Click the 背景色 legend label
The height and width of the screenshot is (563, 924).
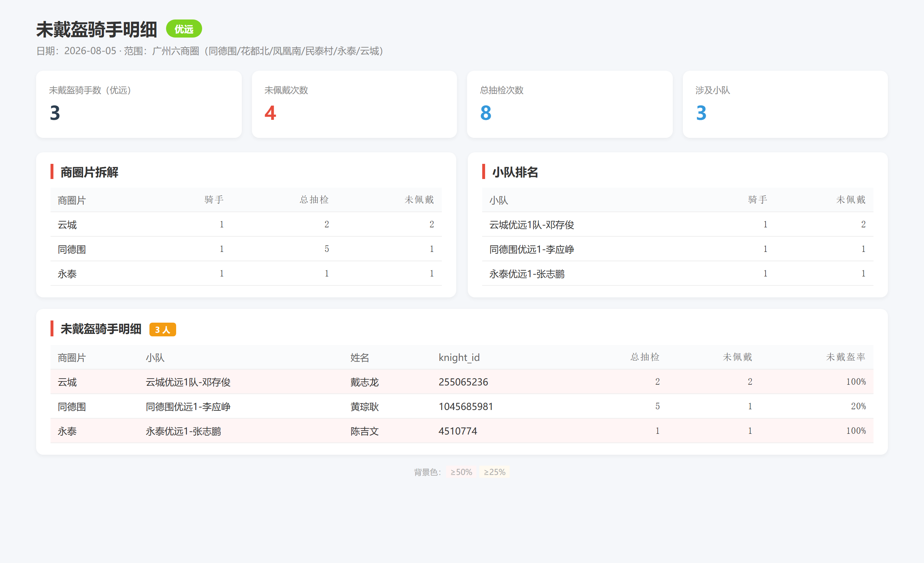click(x=427, y=472)
